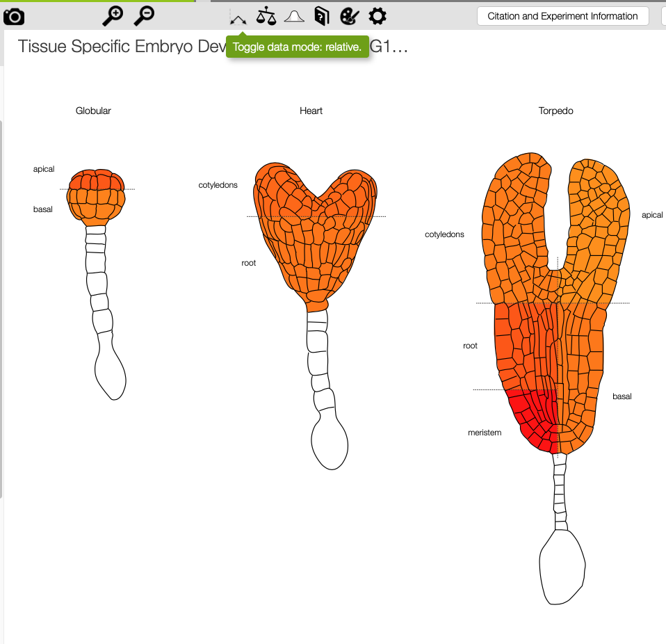
Task: Click the bell curve distribution icon
Action: (x=294, y=17)
